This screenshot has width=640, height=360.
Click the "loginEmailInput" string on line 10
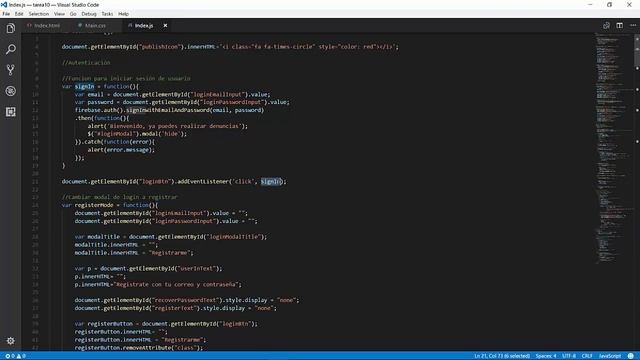[x=217, y=94]
